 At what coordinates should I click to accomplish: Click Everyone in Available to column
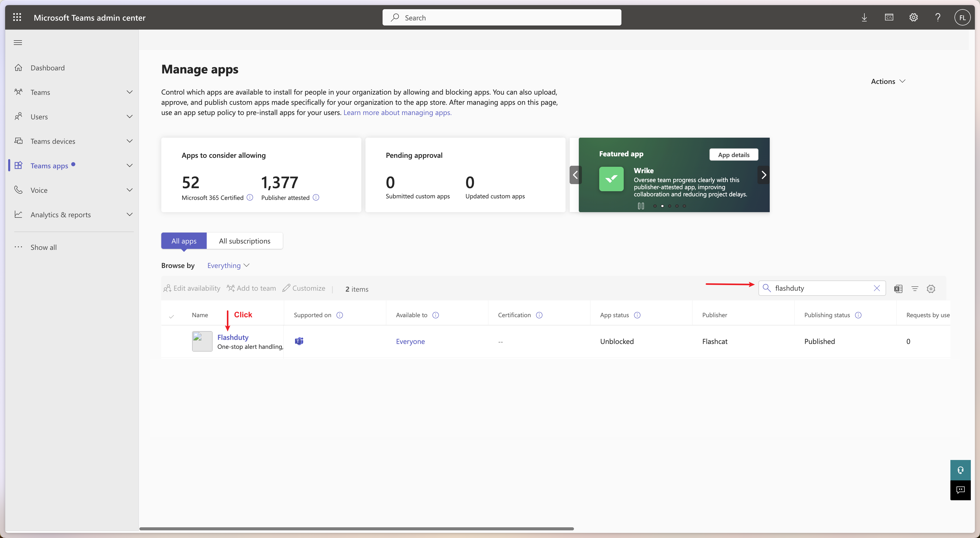(x=410, y=341)
